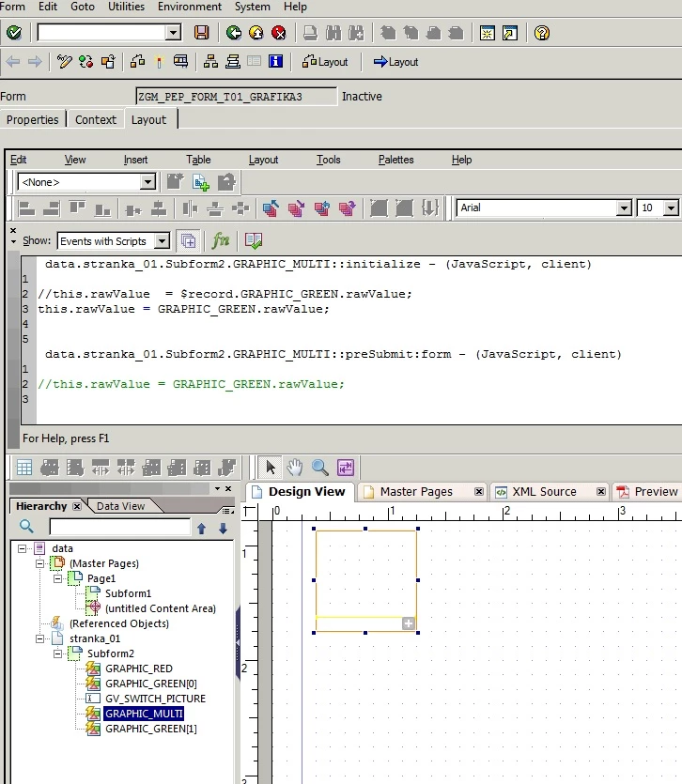Switch to the Data View tab
Viewport: 682px width, 784px height.
click(x=120, y=506)
